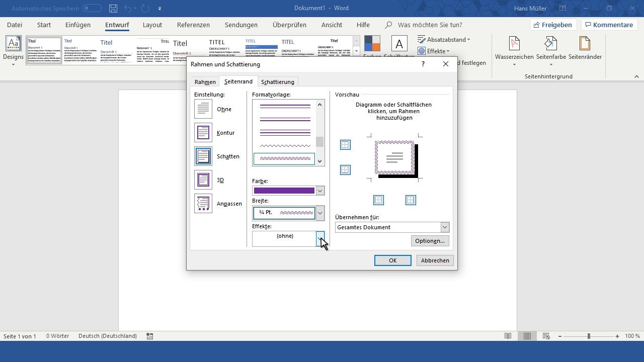Select the Kontur border setting icon
This screenshot has width=644, height=362.
(203, 133)
